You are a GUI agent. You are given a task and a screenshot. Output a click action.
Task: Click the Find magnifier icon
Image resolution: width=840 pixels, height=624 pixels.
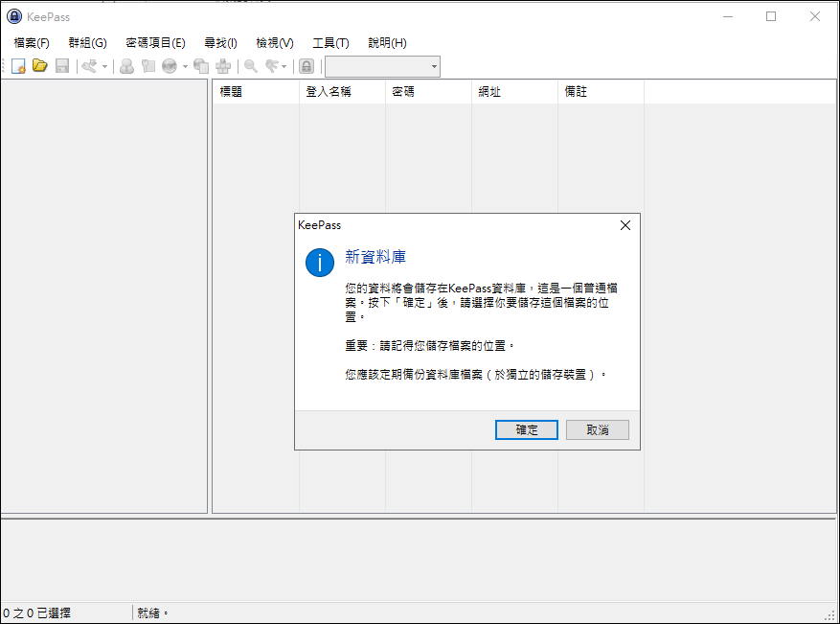pos(250,66)
